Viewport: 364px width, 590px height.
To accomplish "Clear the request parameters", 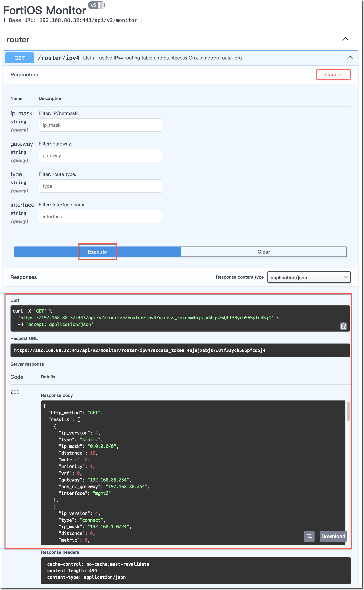I will pyautogui.click(x=264, y=252).
